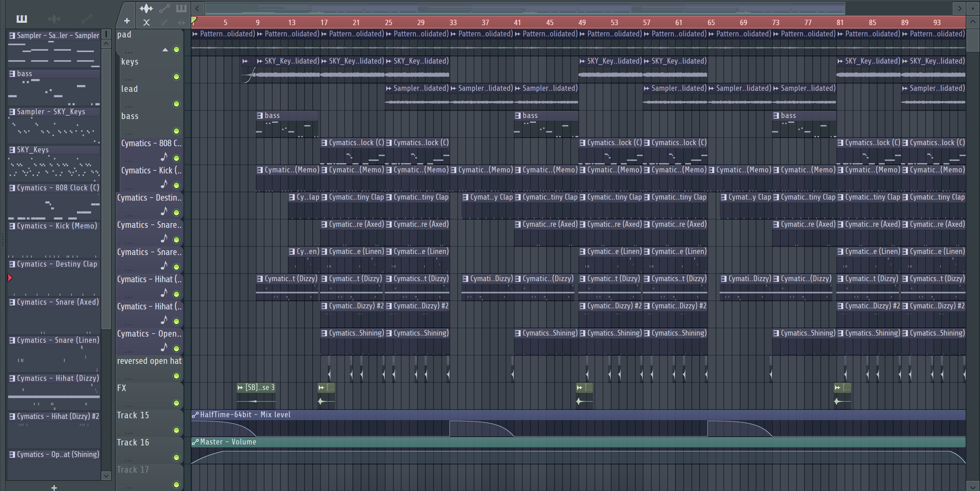Click the add button at the picker panel bottom
This screenshot has height=491, width=980.
click(x=54, y=487)
